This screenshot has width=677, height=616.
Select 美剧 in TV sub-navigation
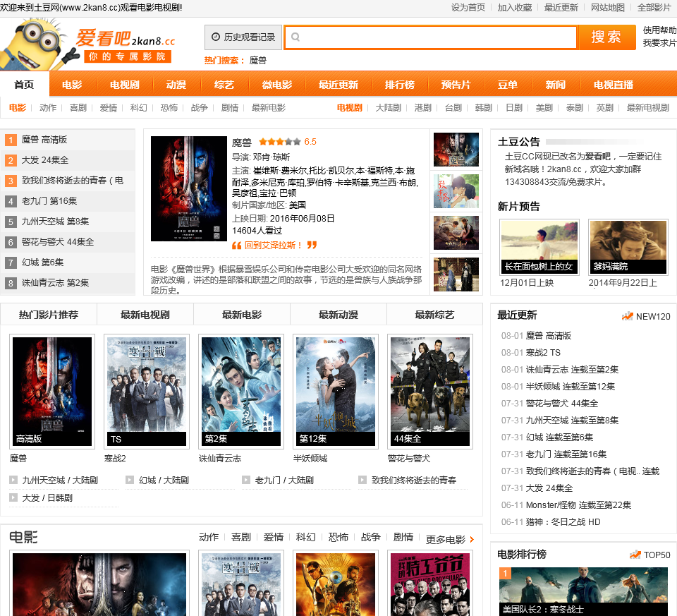[x=544, y=107]
